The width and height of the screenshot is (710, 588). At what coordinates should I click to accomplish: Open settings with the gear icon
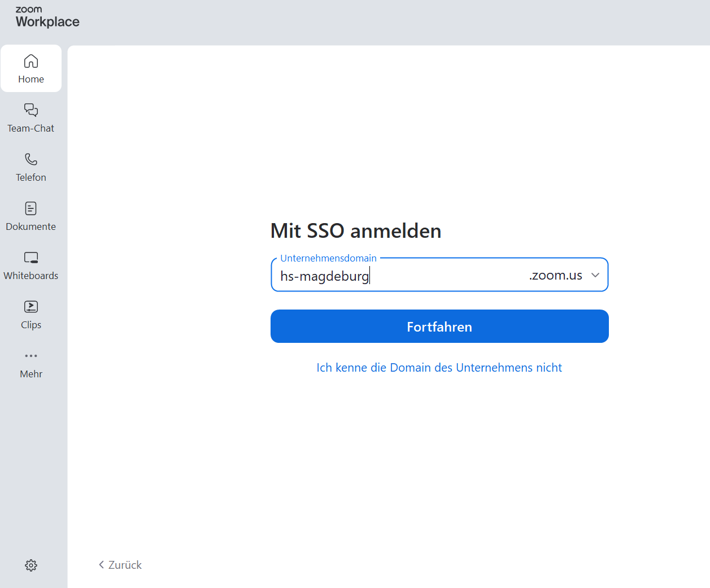[31, 565]
